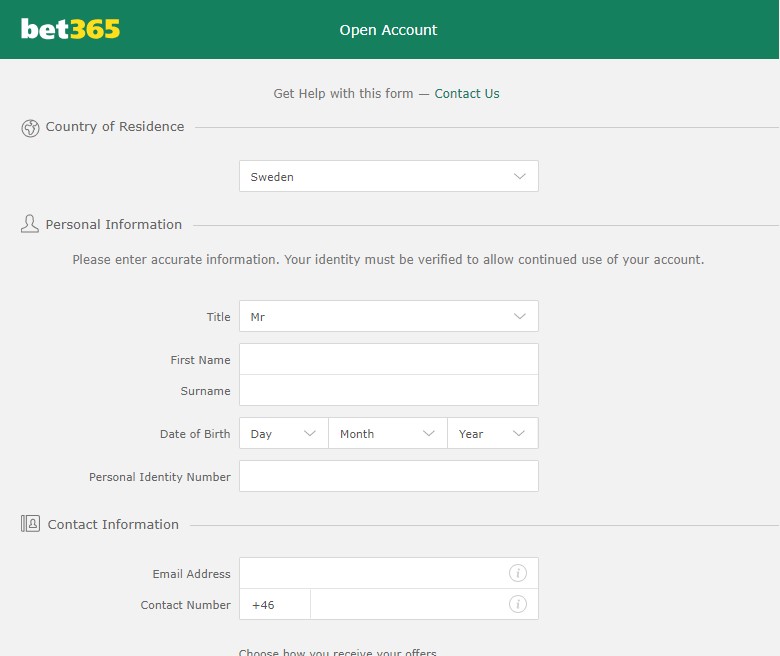Click the info icon in Email Address field
Viewport: 780px width, 656px height.
(517, 573)
